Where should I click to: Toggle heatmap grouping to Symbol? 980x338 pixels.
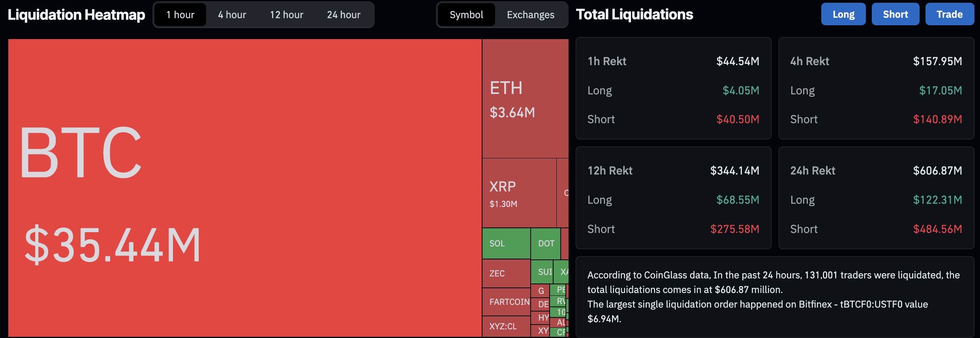(x=466, y=15)
